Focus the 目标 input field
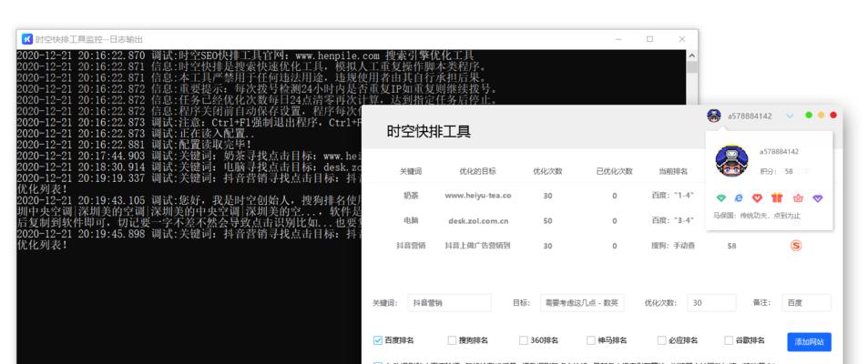The image size is (868, 364). (x=582, y=303)
